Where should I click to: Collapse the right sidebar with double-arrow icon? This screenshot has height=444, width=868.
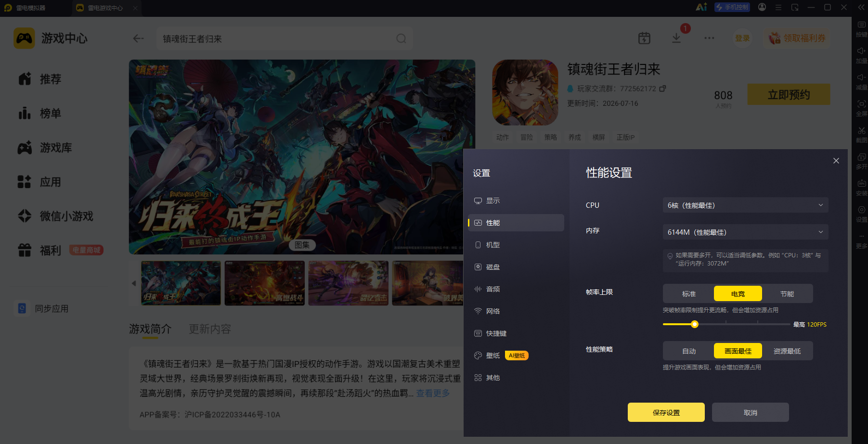click(861, 7)
